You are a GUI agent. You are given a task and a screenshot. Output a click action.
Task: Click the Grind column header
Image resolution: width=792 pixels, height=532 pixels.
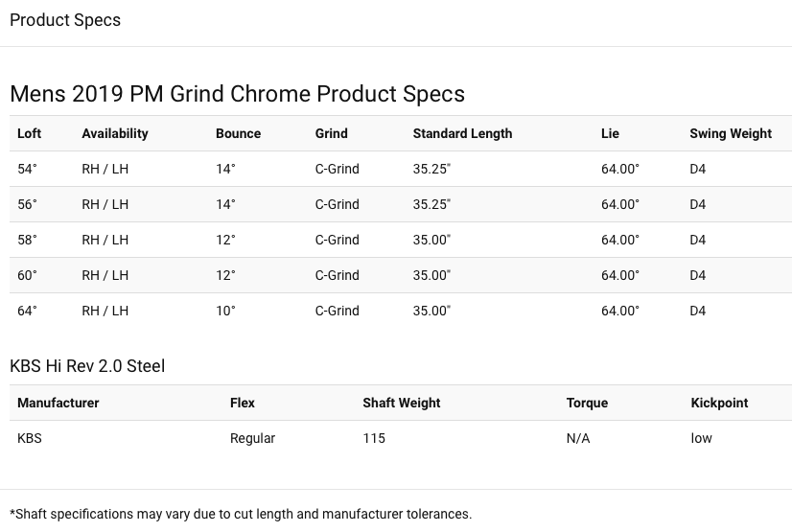click(x=332, y=133)
